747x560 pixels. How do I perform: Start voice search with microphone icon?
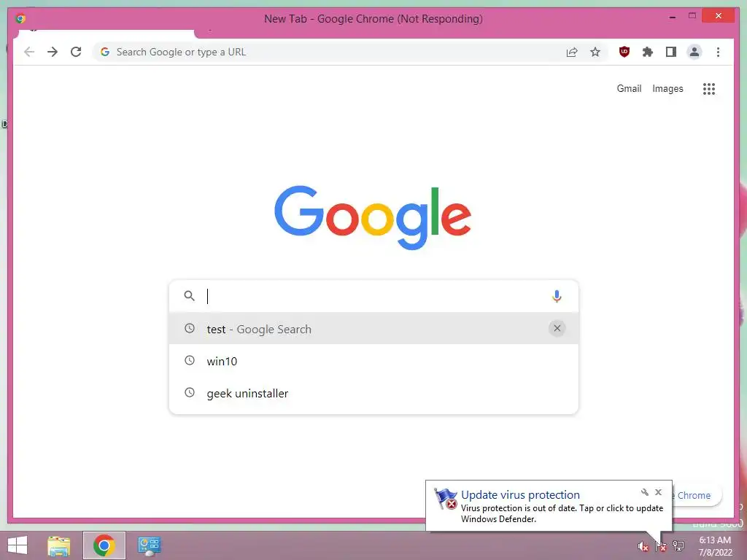pos(557,296)
